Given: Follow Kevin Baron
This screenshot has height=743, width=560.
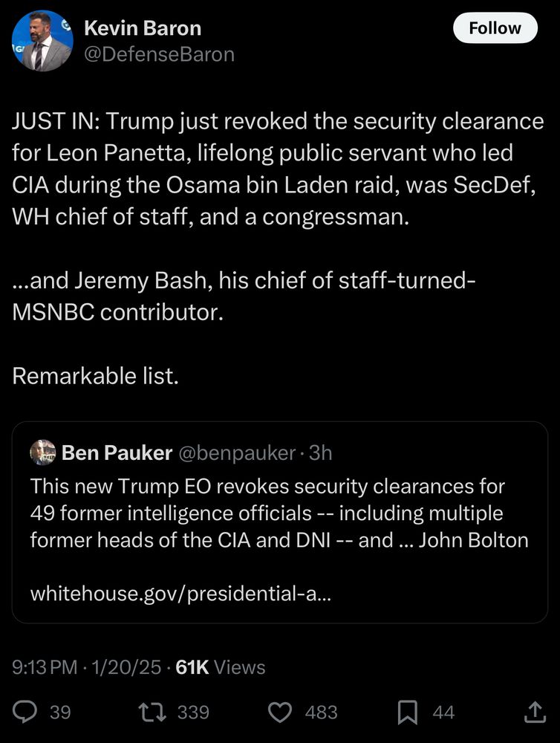Looking at the screenshot, I should pos(495,28).
